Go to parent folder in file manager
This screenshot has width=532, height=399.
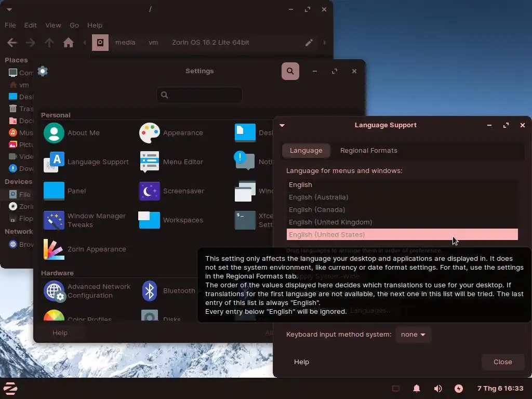[x=49, y=43]
